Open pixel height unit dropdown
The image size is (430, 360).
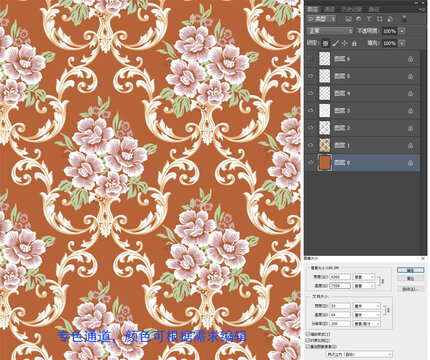(x=364, y=286)
